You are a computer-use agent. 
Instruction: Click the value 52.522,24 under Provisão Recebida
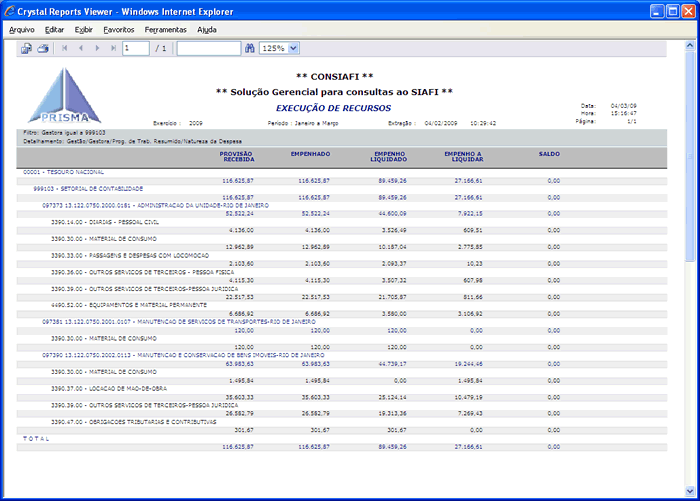point(238,214)
